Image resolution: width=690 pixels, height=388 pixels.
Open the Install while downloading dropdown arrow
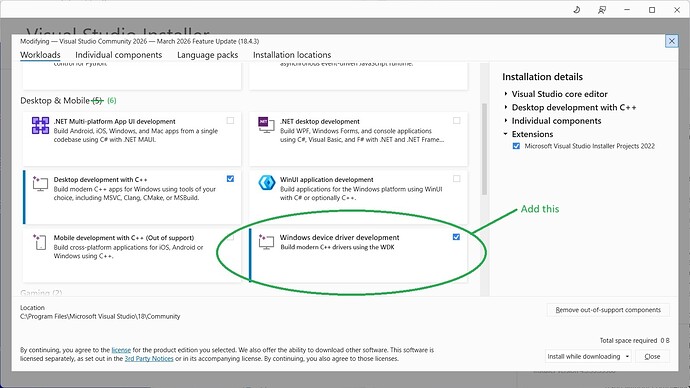[628, 356]
